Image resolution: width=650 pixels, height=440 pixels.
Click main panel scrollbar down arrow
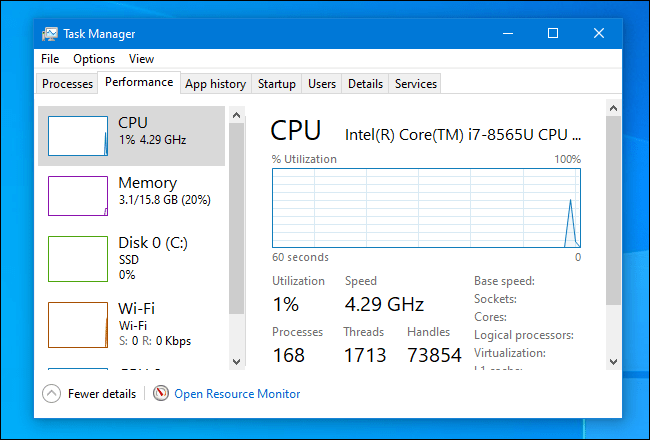(x=614, y=362)
